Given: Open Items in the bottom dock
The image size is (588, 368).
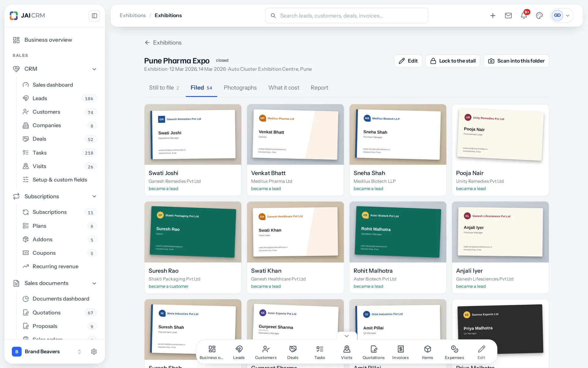Looking at the screenshot, I should click(x=428, y=352).
